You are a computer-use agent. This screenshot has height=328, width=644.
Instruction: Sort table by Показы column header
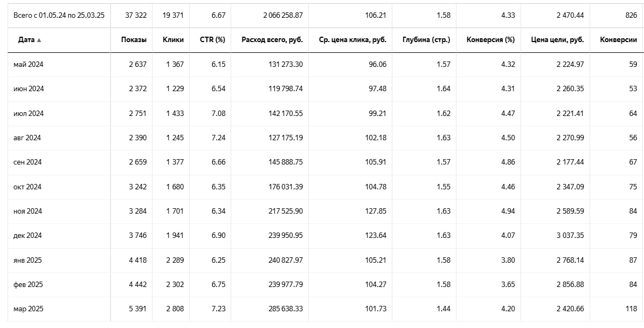tap(134, 40)
